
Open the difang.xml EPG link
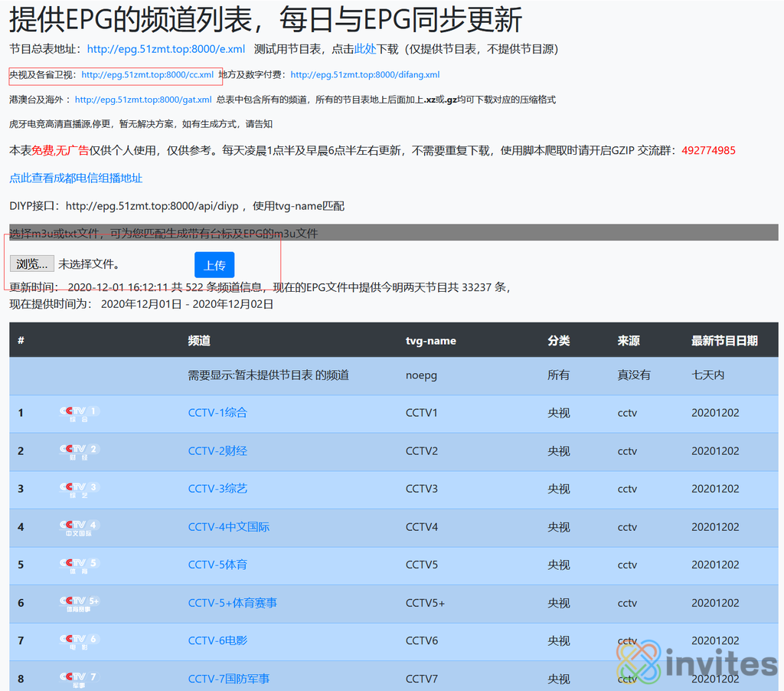(365, 74)
